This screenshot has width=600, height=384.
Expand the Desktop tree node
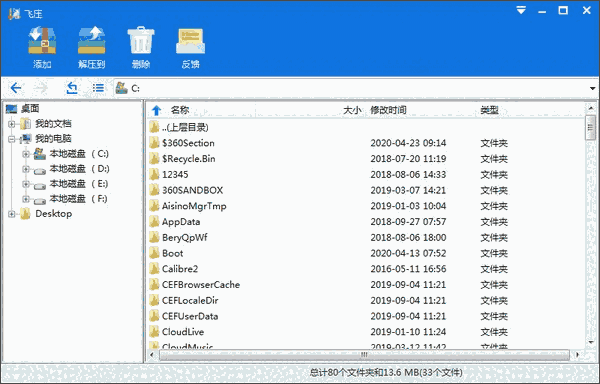11,214
